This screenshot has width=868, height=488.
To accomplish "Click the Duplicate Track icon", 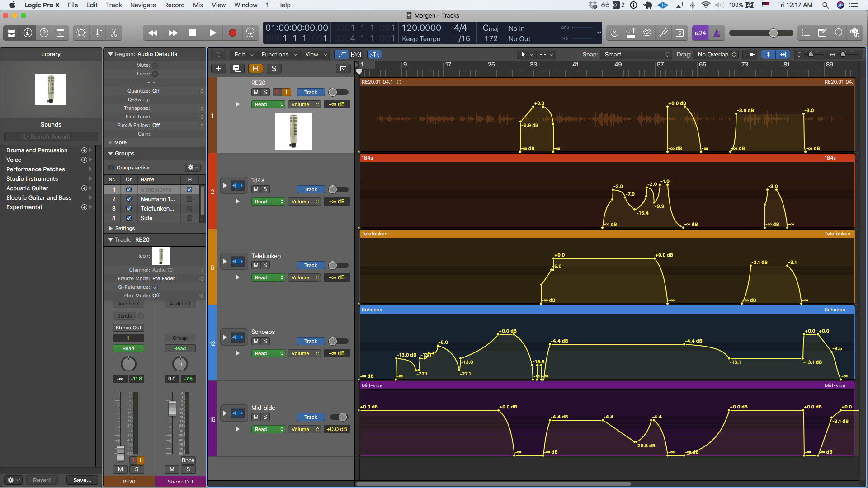I will pyautogui.click(x=237, y=69).
